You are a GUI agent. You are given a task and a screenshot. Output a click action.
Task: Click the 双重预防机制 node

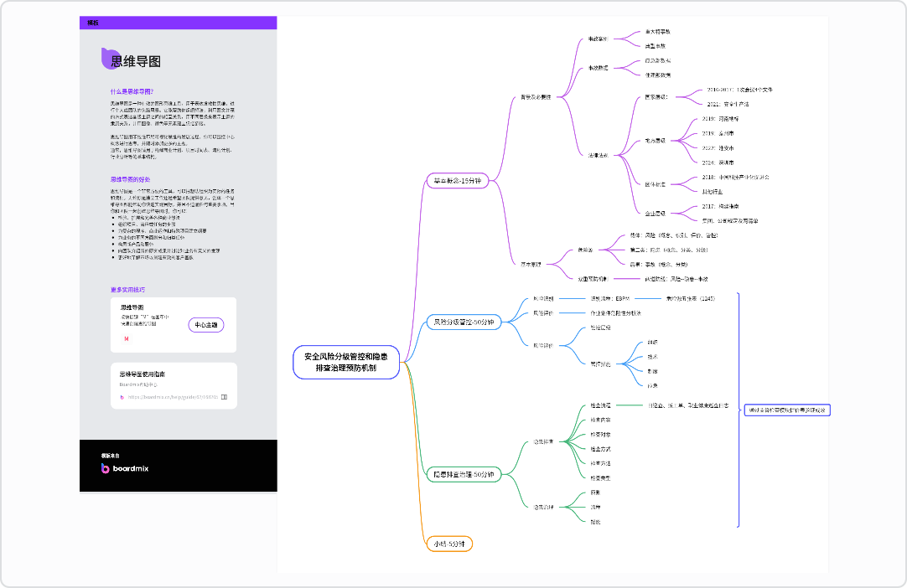[593, 279]
